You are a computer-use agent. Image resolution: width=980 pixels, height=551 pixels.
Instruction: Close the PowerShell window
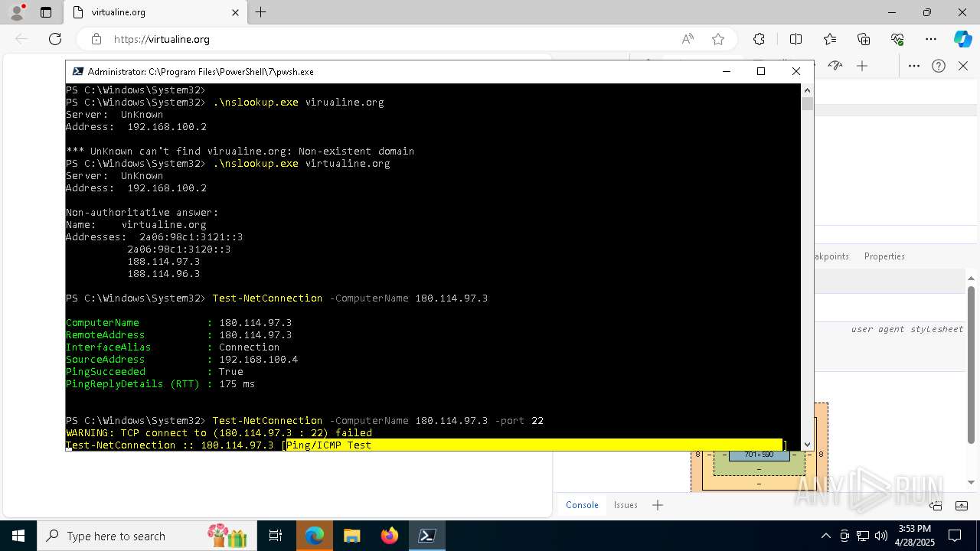(796, 71)
